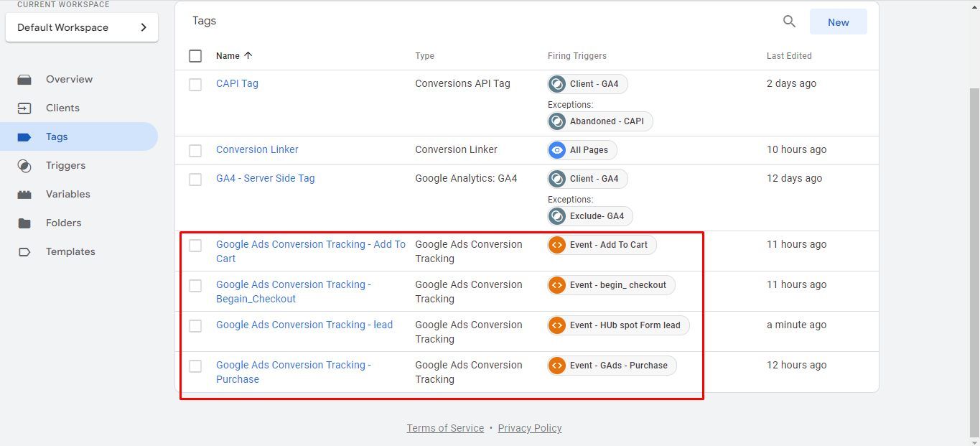Click the Overview sidebar icon
980x446 pixels.
point(24,80)
